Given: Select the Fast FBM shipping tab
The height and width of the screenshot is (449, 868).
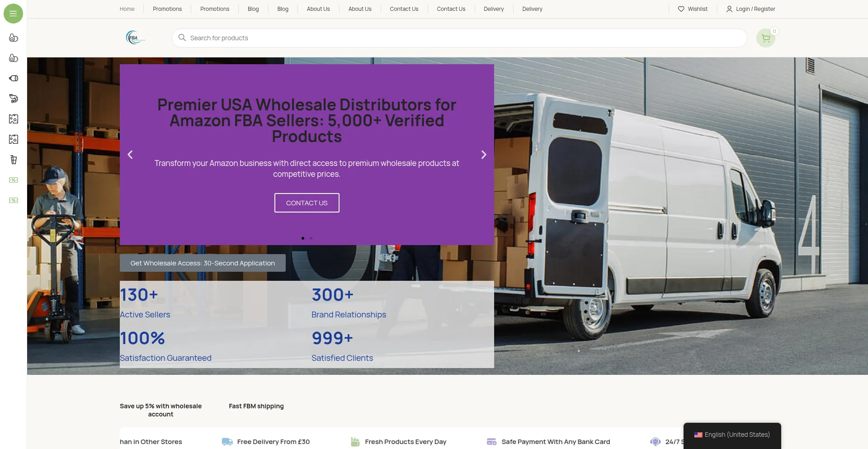Looking at the screenshot, I should pos(256,406).
